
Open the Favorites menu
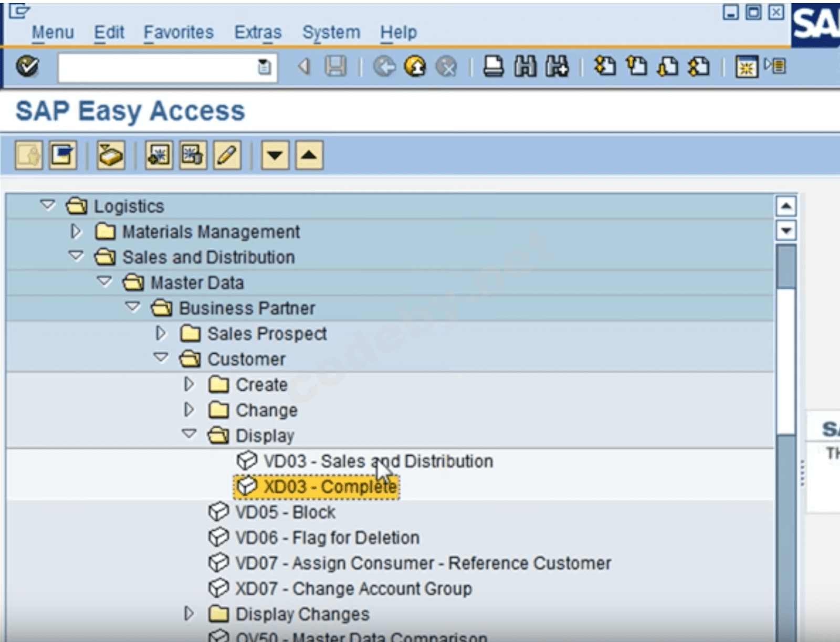tap(178, 31)
